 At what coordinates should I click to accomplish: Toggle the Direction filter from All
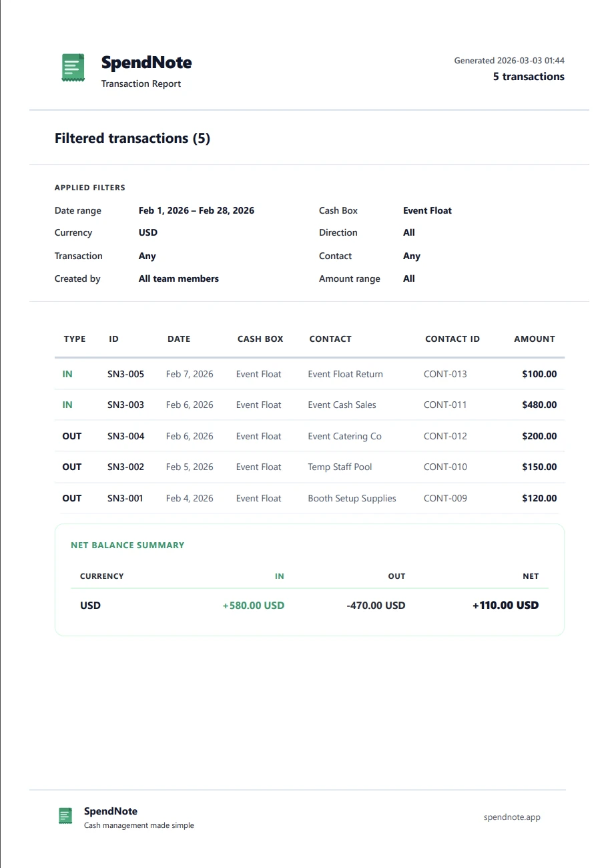point(409,232)
